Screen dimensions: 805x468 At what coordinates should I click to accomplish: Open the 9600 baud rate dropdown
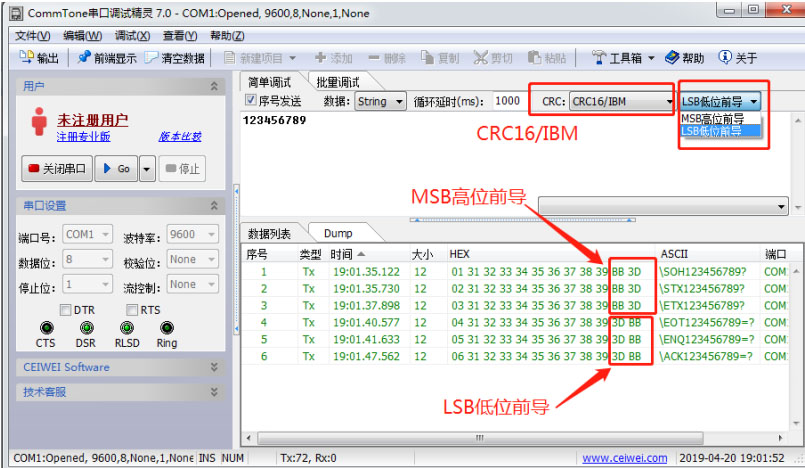193,235
